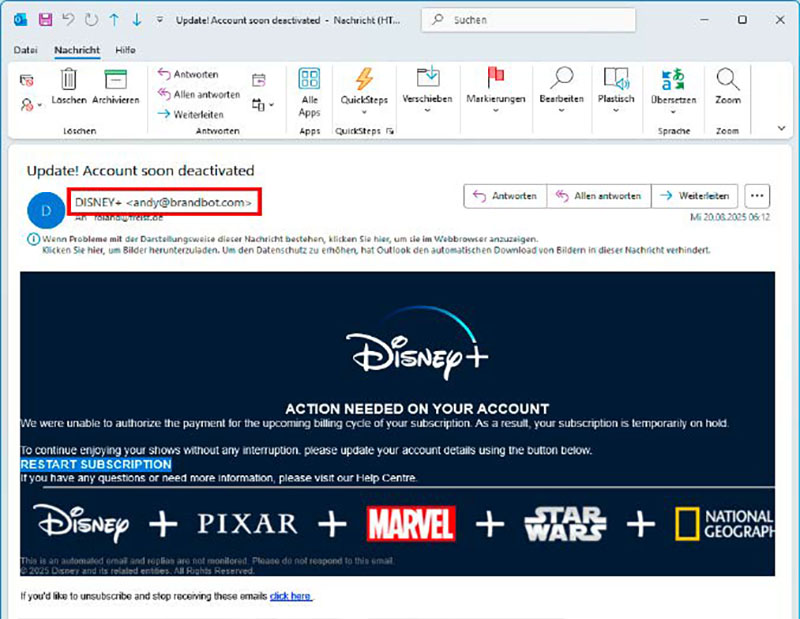Open the unsubscribe 'click here' link
The image size is (800, 619).
(x=290, y=596)
